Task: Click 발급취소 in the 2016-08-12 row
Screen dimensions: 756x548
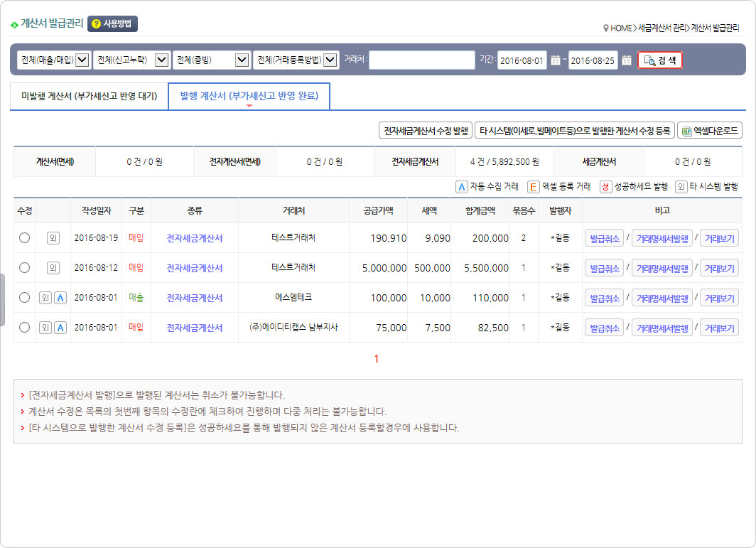Action: click(x=604, y=268)
